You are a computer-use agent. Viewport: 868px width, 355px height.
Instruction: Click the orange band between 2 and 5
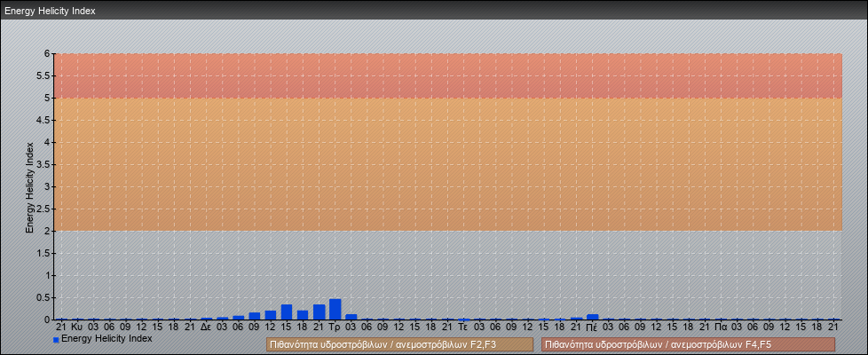pyautogui.click(x=447, y=164)
